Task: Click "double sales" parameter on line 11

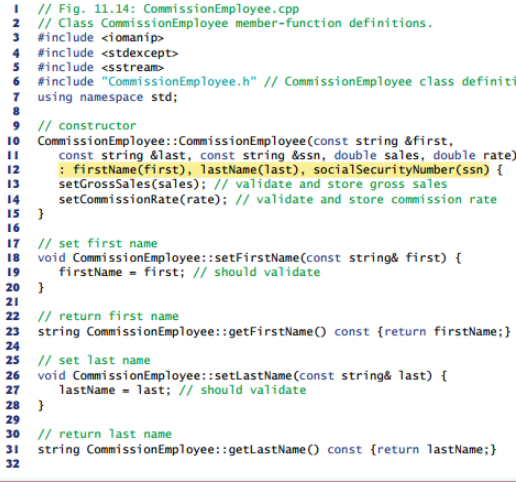Action: tap(376, 156)
